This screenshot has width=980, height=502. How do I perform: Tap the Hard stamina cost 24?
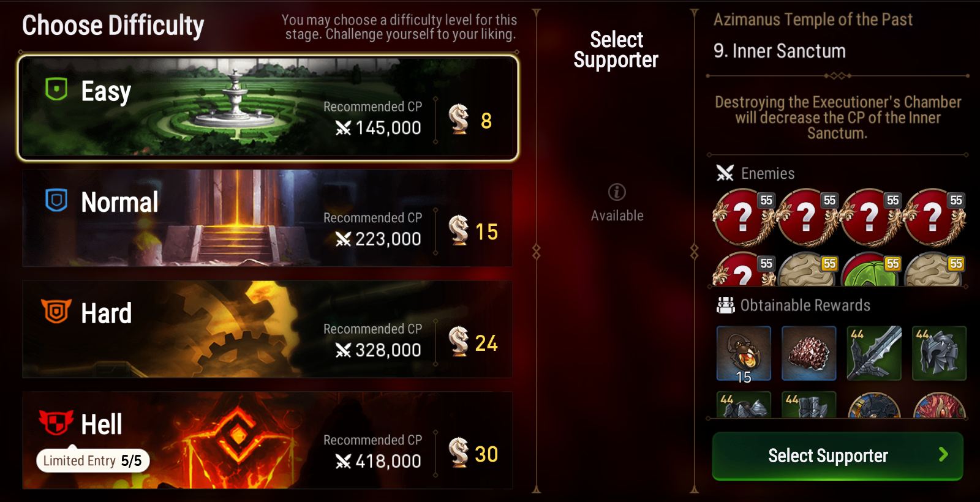486,343
